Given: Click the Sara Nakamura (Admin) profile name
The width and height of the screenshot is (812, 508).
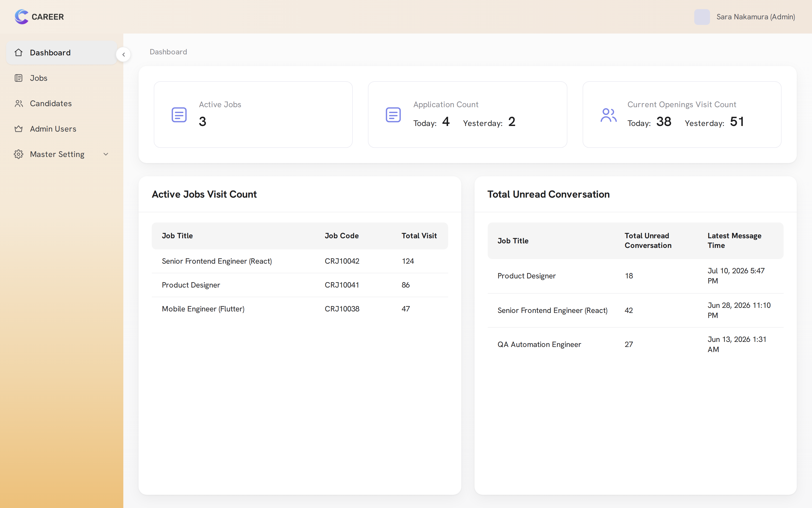Looking at the screenshot, I should pyautogui.click(x=756, y=17).
